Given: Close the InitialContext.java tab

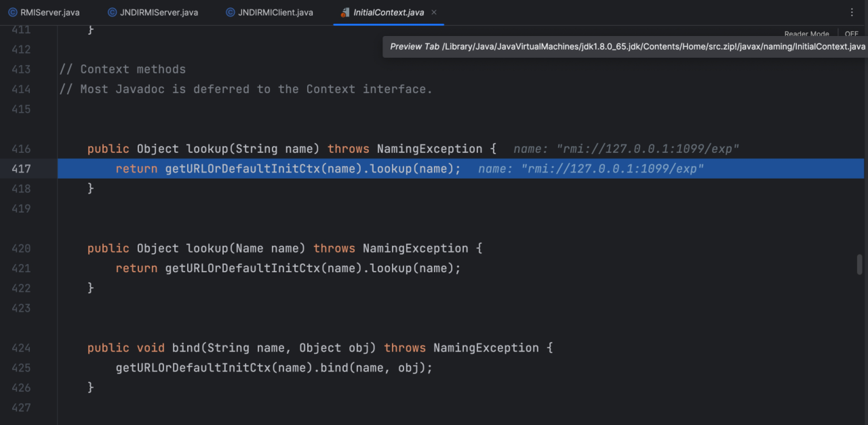Looking at the screenshot, I should 434,13.
